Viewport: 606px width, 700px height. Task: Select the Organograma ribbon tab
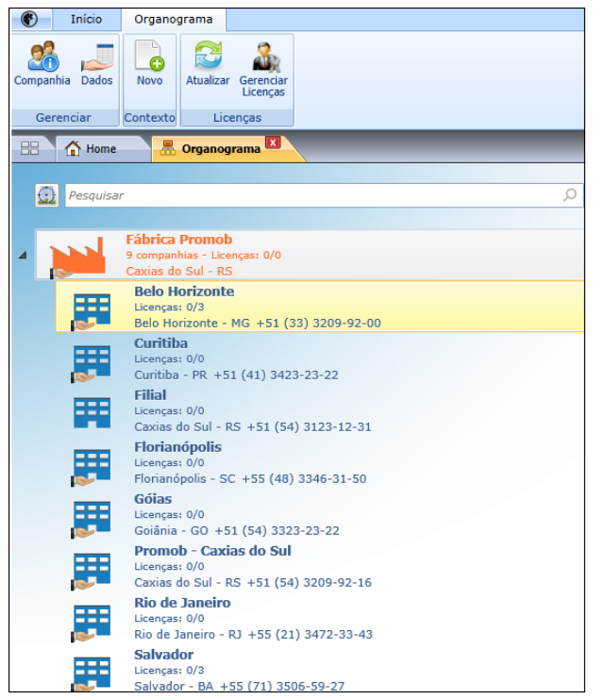pyautogui.click(x=174, y=19)
